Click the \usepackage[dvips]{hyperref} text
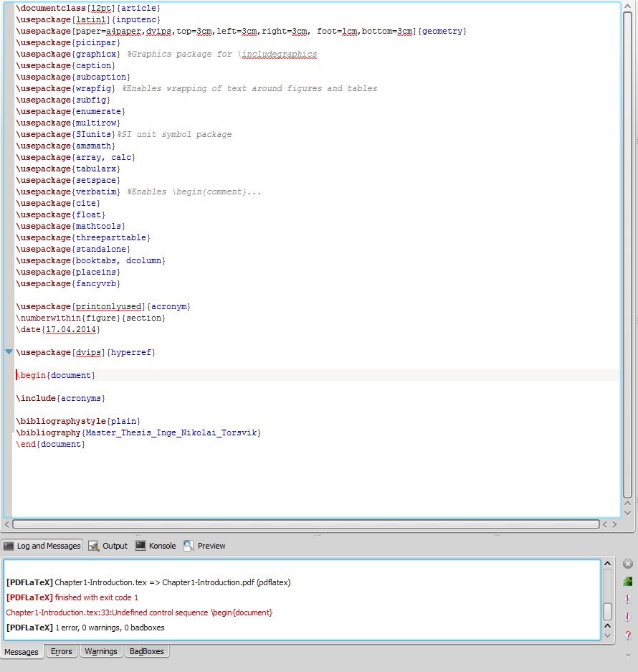 click(86, 352)
